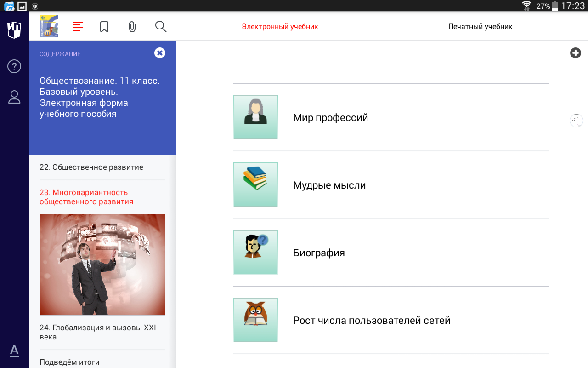Open the font size settings icon
This screenshot has height=368, width=588.
click(14, 351)
